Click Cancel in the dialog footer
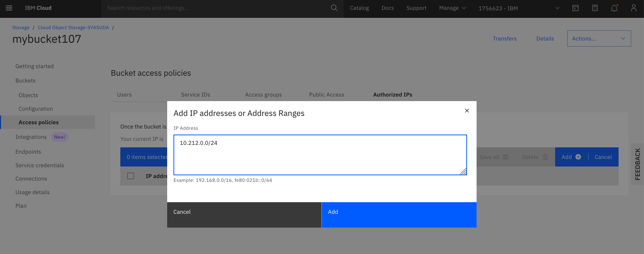This screenshot has width=644, height=254. tap(244, 215)
